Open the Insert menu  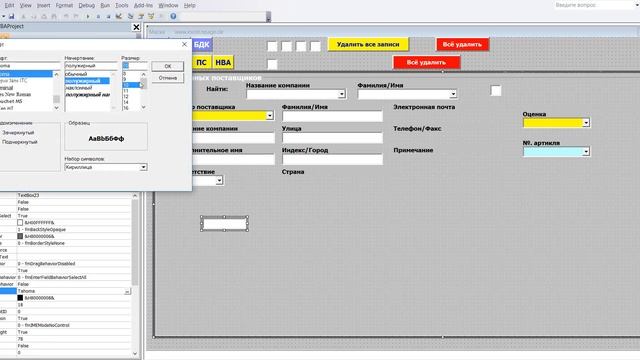tap(44, 5)
